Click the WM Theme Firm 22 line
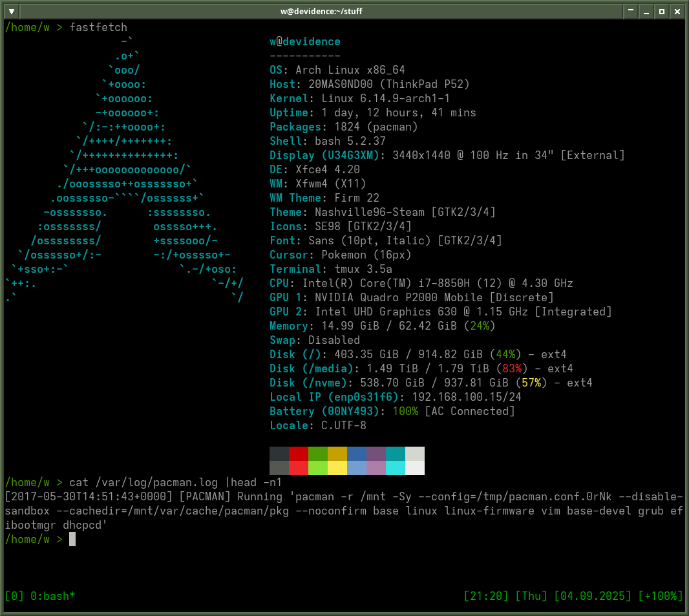 [x=324, y=198]
